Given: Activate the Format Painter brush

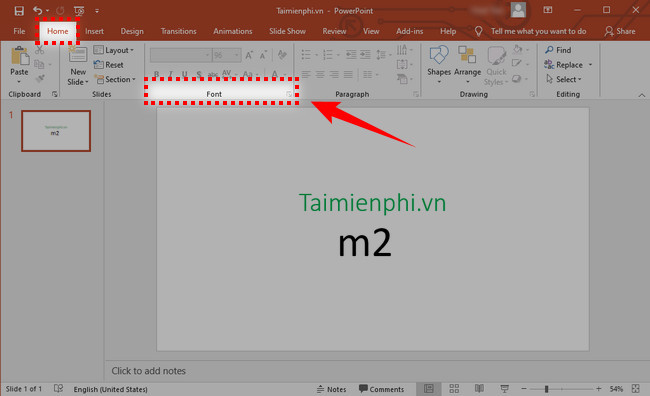Looking at the screenshot, I should coord(40,78).
